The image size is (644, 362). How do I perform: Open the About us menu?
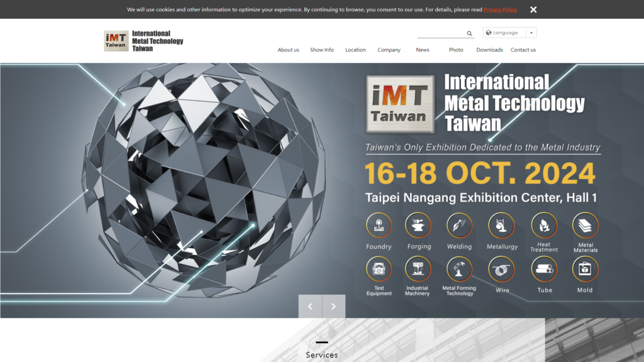pyautogui.click(x=288, y=50)
